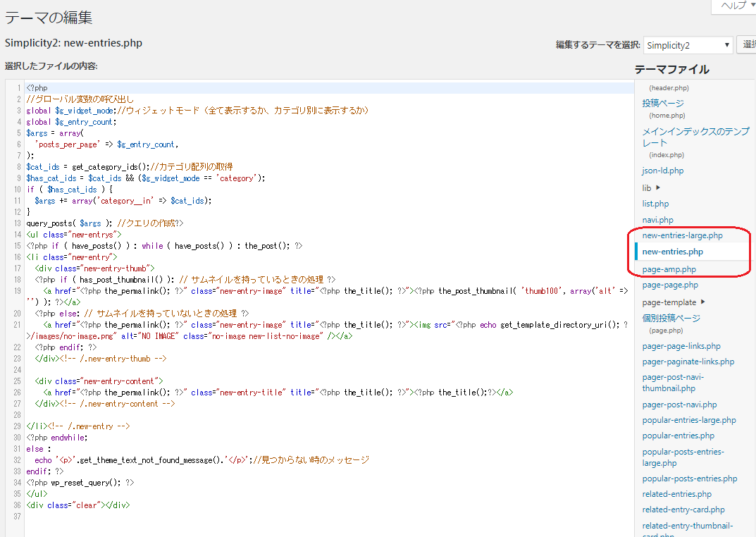Open page-page.php theme file
This screenshot has width=756, height=537.
click(x=670, y=285)
